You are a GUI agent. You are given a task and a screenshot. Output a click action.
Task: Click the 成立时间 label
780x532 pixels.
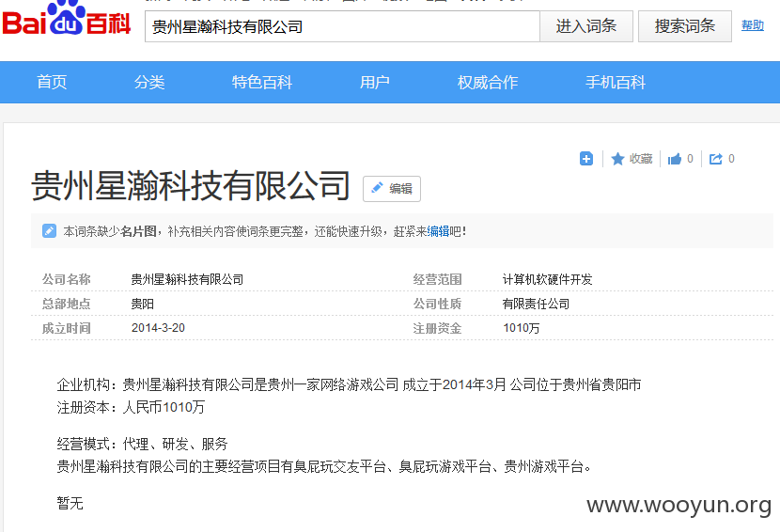66,328
